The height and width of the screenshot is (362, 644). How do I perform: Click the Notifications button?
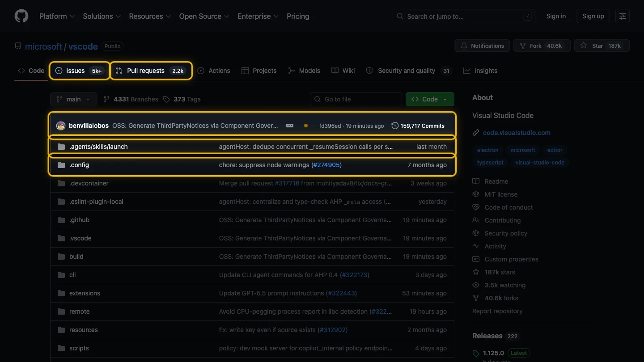tap(482, 46)
